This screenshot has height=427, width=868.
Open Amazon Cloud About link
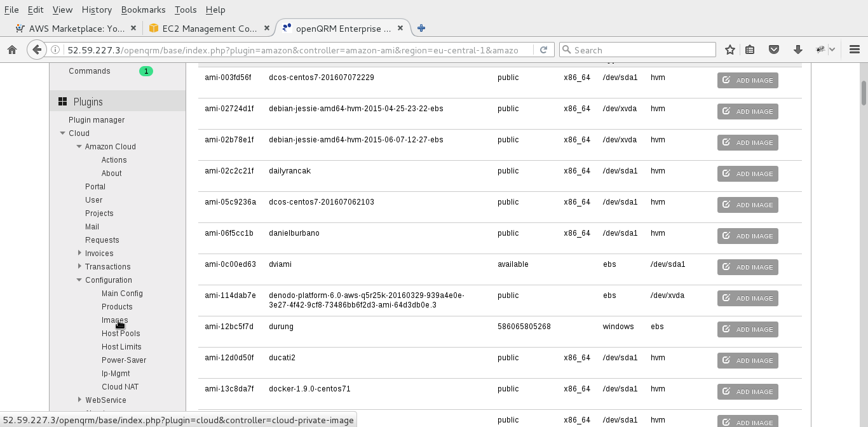pos(111,173)
